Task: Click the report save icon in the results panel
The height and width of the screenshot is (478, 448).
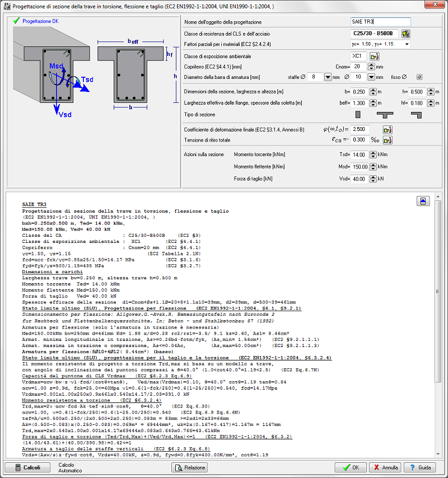Action: coord(423,201)
